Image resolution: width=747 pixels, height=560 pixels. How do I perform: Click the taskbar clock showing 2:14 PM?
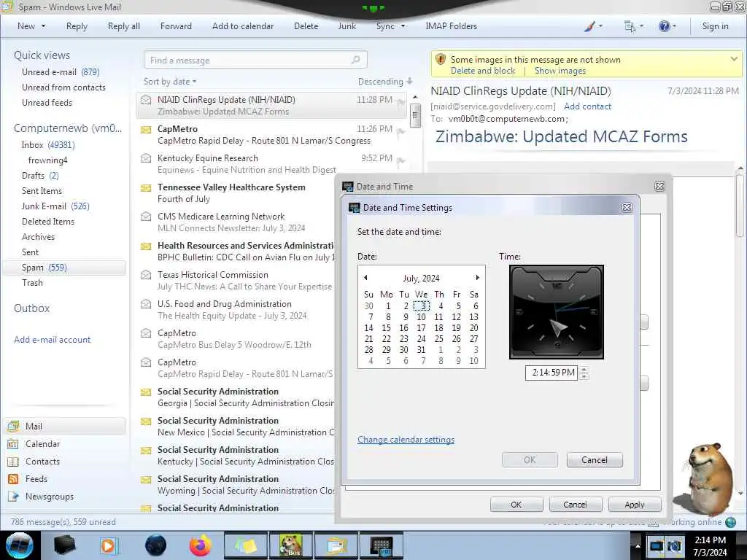click(x=710, y=546)
